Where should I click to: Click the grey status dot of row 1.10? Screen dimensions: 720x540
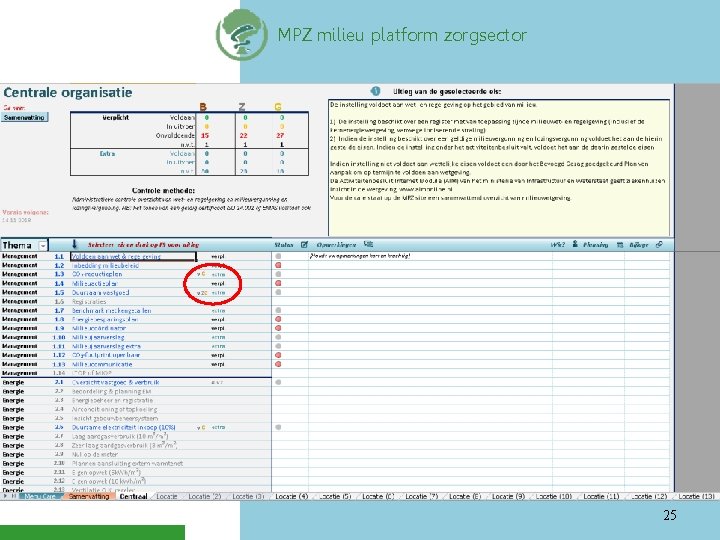pos(278,337)
